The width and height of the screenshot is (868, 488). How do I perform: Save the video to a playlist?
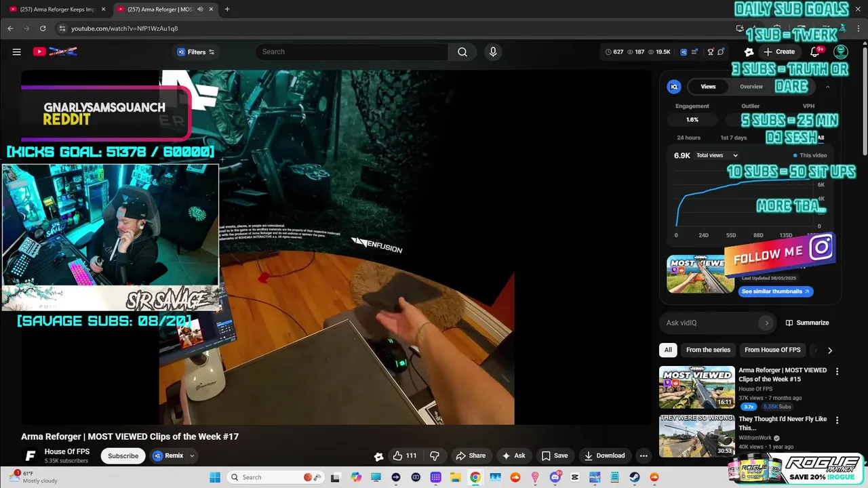coord(554,455)
